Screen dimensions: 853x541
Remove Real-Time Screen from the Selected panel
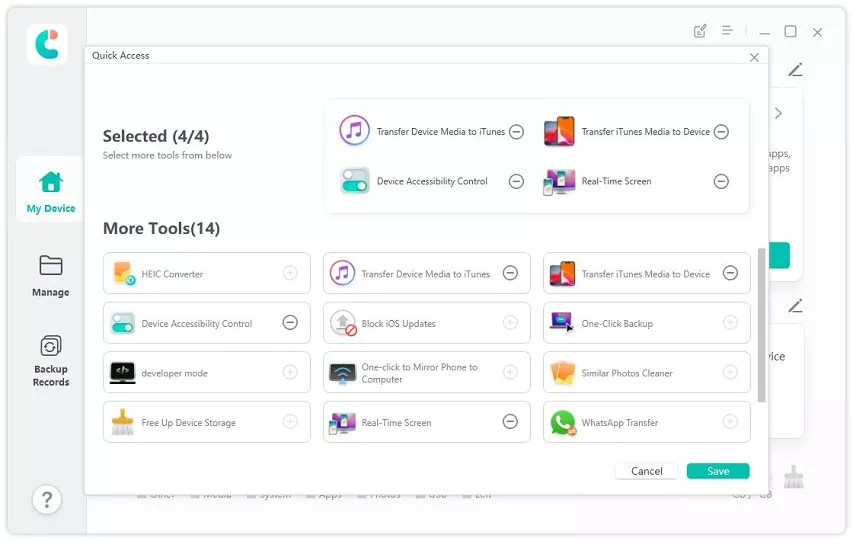(x=721, y=182)
